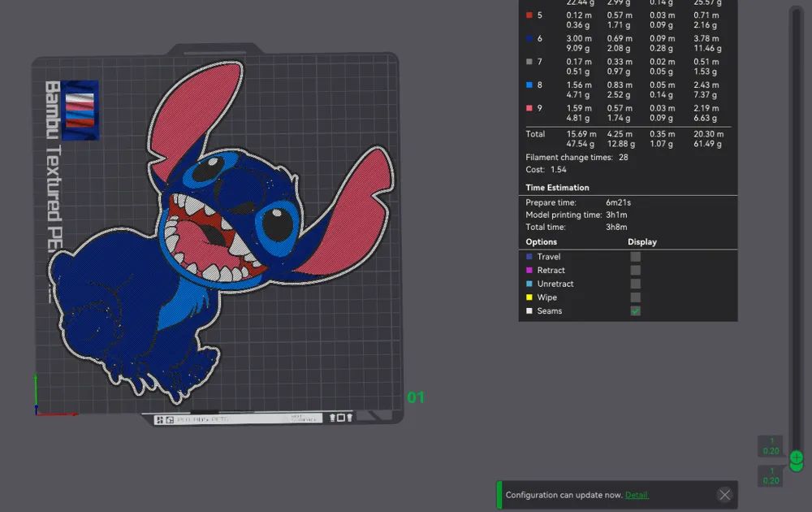
Task: Open the Detail link in the update notification
Action: pos(637,495)
